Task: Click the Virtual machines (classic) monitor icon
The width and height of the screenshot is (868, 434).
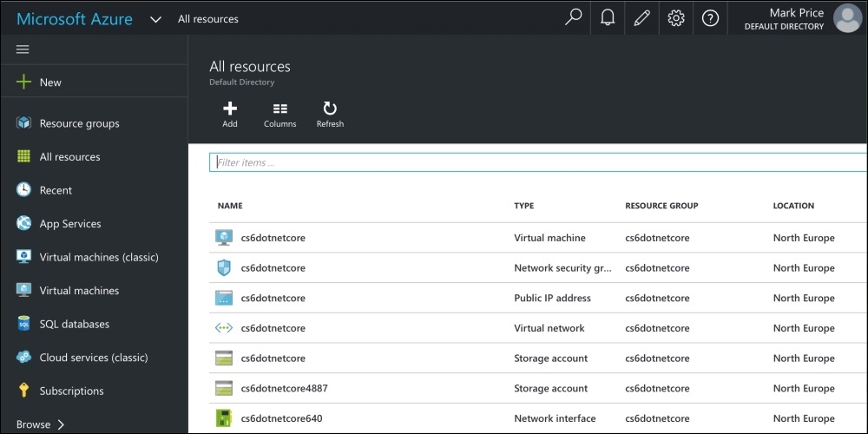Action: pos(23,257)
